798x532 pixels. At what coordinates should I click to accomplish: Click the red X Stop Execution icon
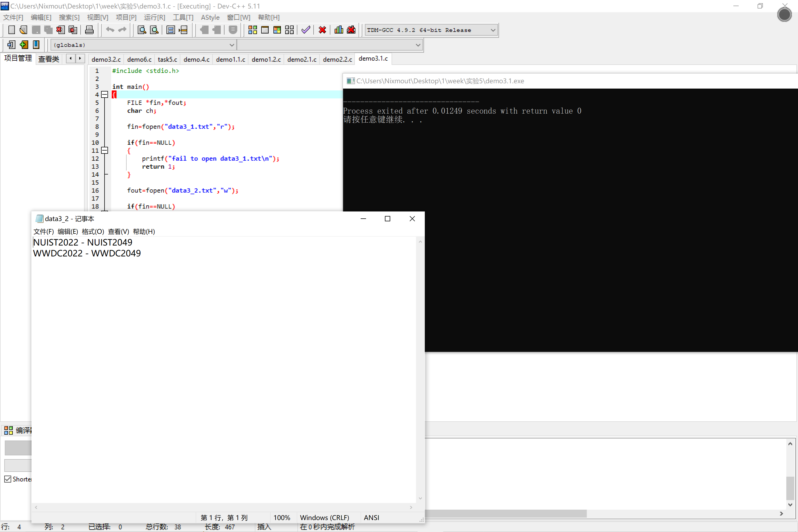pos(322,30)
